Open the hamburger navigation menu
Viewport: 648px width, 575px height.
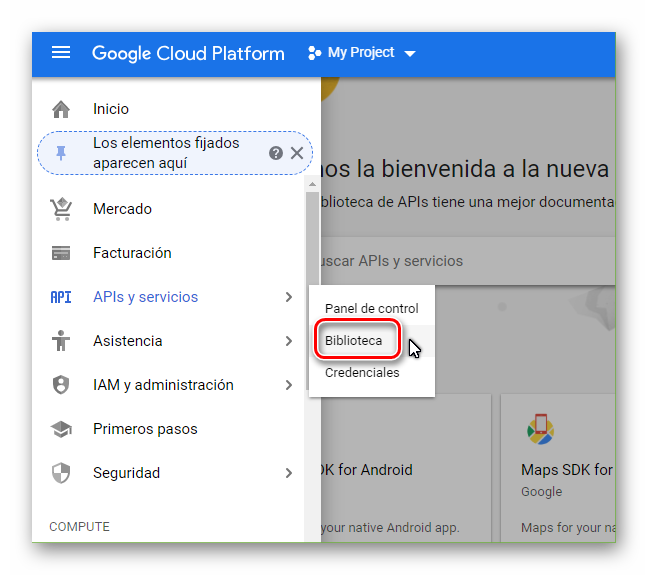[61, 52]
